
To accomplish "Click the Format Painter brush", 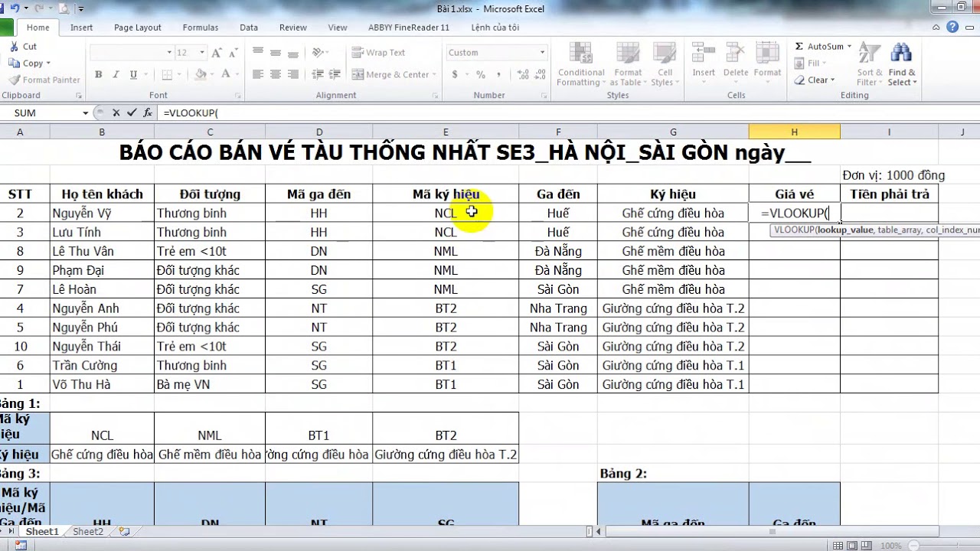I will pyautogui.click(x=44, y=80).
